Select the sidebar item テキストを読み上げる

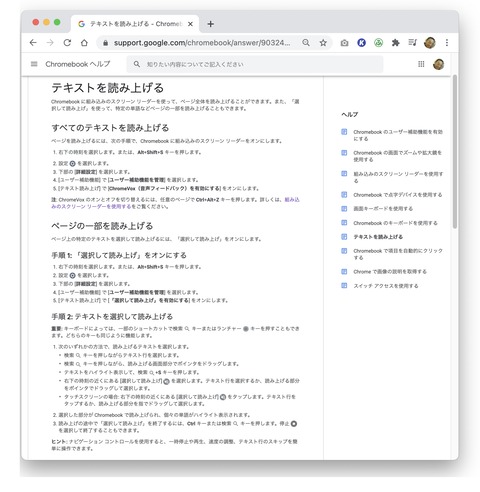point(378,237)
